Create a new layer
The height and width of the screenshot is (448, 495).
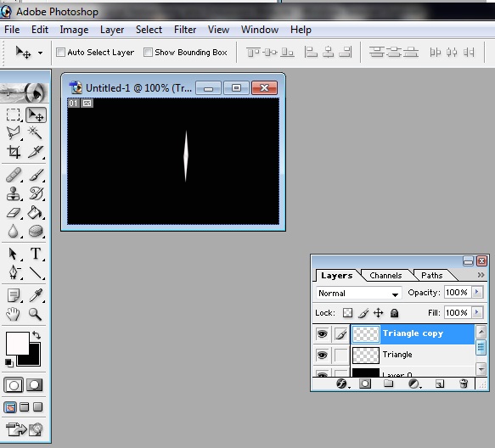coord(440,384)
